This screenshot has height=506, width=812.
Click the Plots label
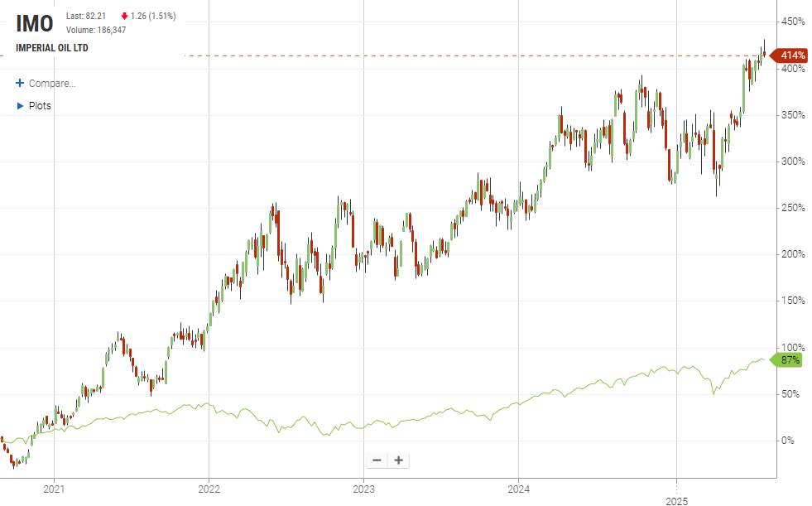click(40, 106)
